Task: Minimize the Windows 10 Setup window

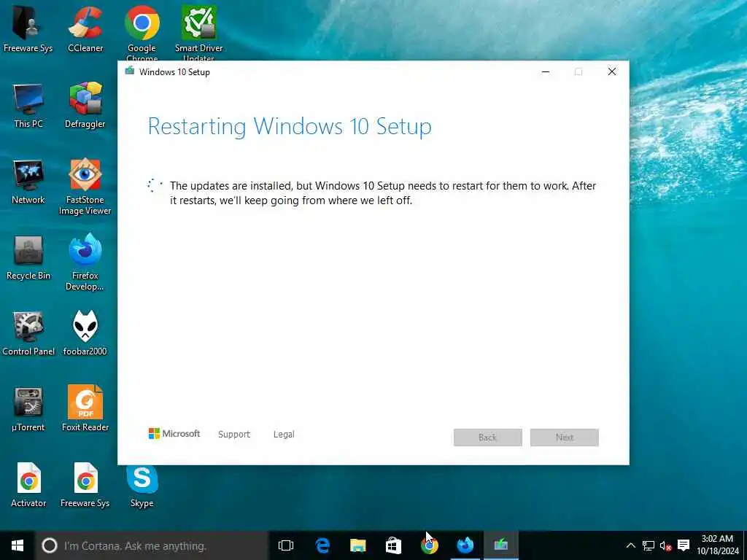Action: [546, 72]
